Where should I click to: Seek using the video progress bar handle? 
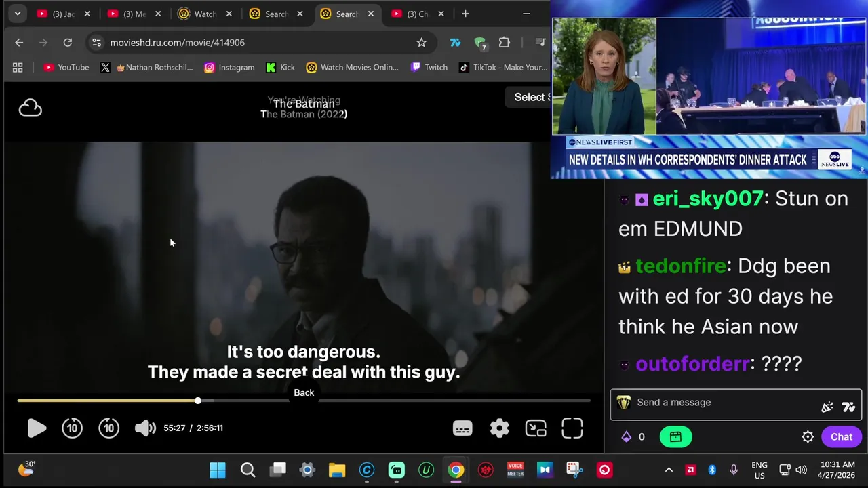[198, 401]
